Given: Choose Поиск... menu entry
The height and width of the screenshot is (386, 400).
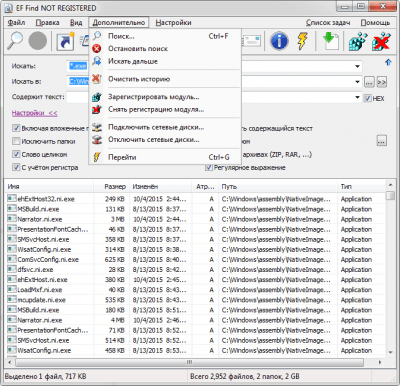Looking at the screenshot, I should [165, 36].
